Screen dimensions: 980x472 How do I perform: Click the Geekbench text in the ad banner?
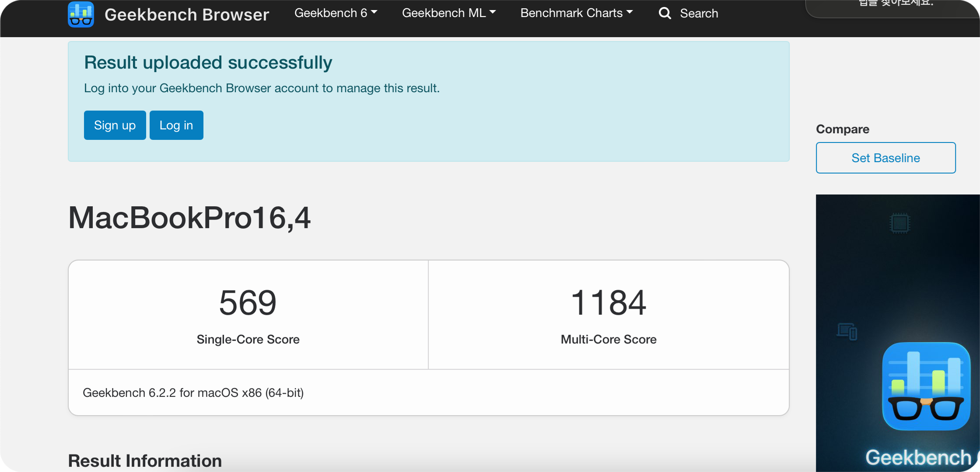click(918, 458)
